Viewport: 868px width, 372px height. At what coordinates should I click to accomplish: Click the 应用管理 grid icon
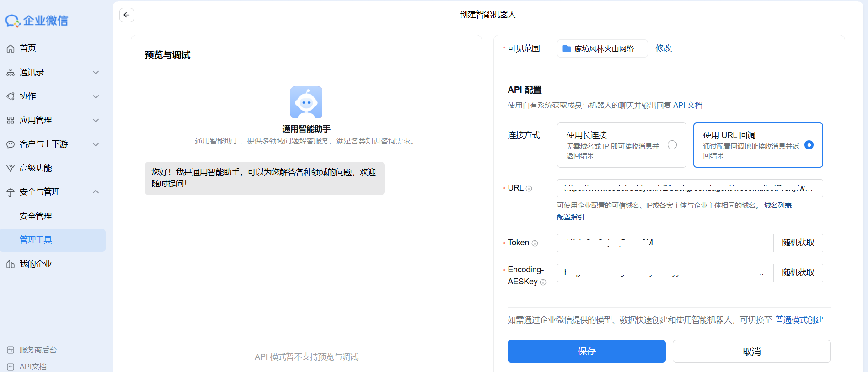click(11, 120)
